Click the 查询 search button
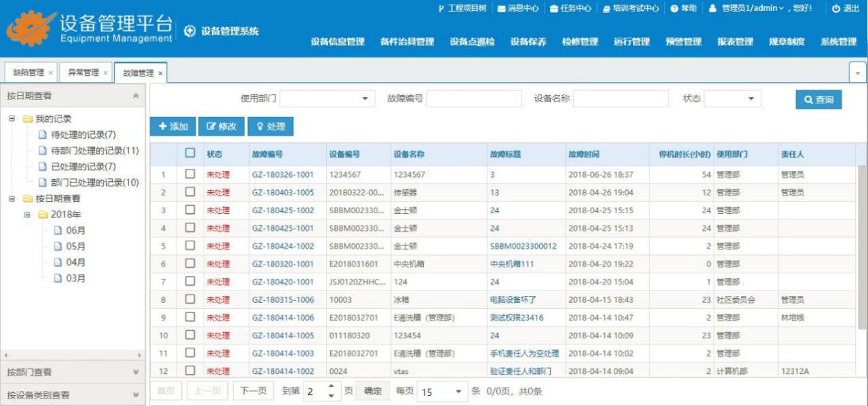Viewport: 868px width, 406px height. click(x=818, y=100)
